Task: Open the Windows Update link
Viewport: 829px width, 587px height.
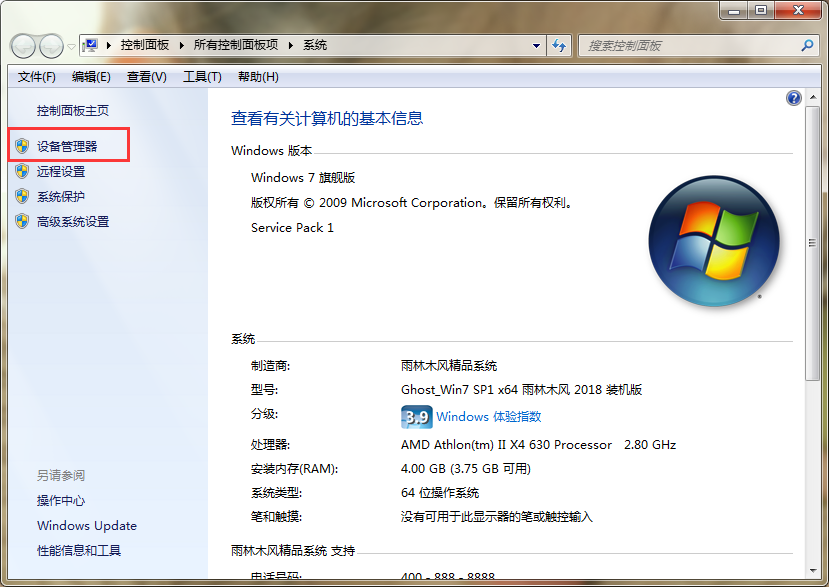Action: tap(87, 526)
